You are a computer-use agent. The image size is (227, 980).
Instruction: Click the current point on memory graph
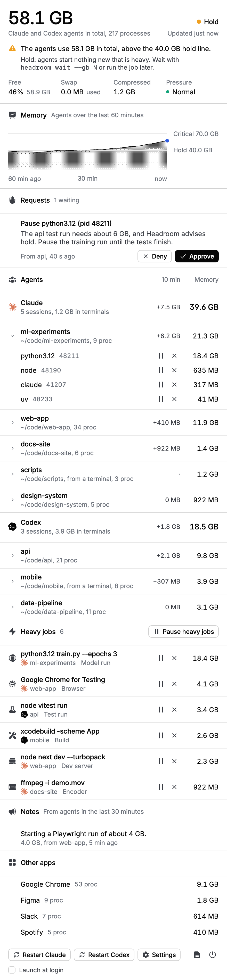[167, 141]
